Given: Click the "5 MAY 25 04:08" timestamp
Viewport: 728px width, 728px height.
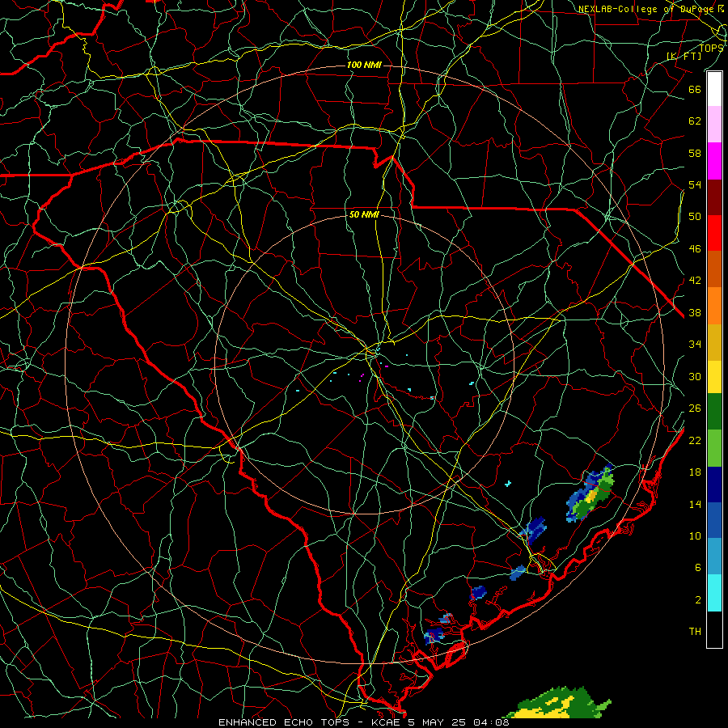Looking at the screenshot, I should [459, 722].
